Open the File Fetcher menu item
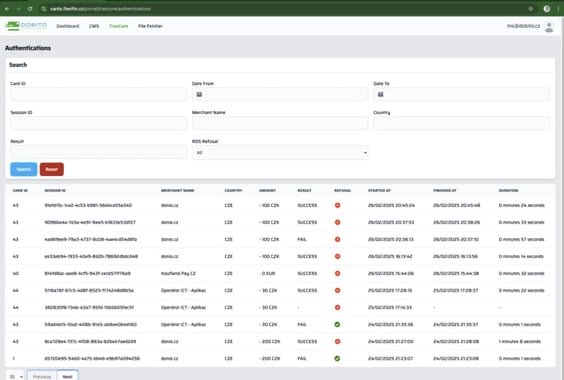This screenshot has width=564, height=380. pos(150,26)
